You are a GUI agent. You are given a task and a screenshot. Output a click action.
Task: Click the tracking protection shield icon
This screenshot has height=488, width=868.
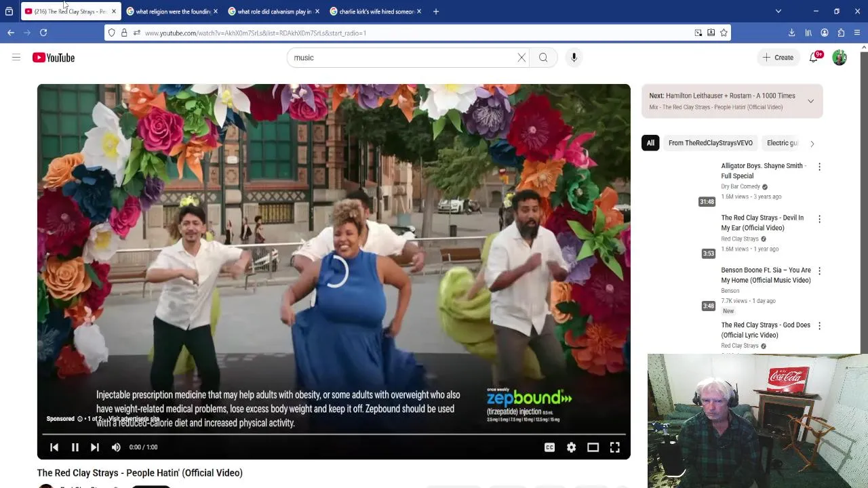[112, 33]
